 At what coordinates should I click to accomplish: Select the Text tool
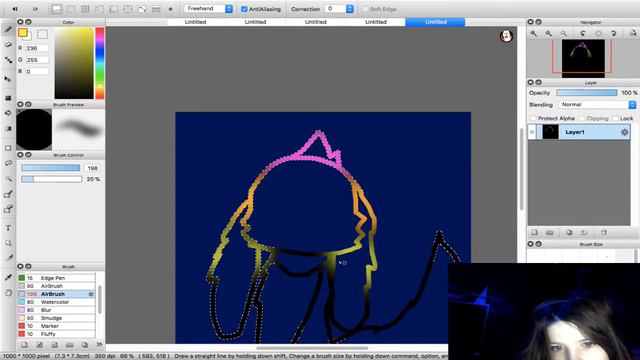8,228
